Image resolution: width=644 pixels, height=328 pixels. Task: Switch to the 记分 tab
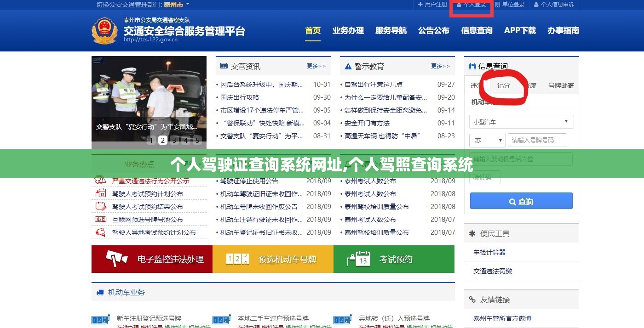[x=504, y=85]
